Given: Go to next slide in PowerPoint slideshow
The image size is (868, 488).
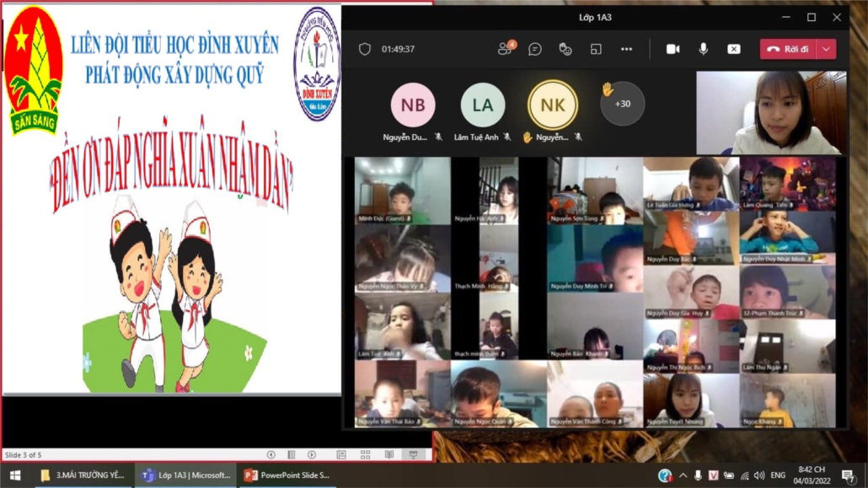Looking at the screenshot, I should point(312,454).
